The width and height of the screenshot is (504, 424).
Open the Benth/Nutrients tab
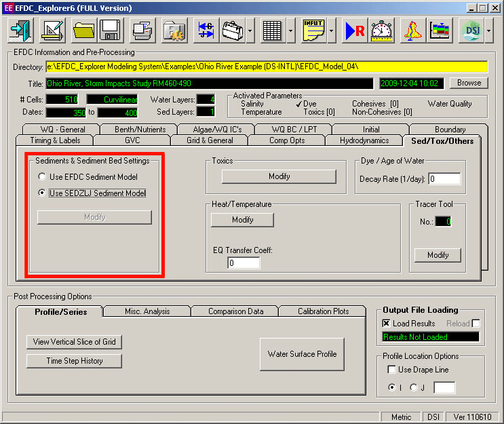(140, 129)
